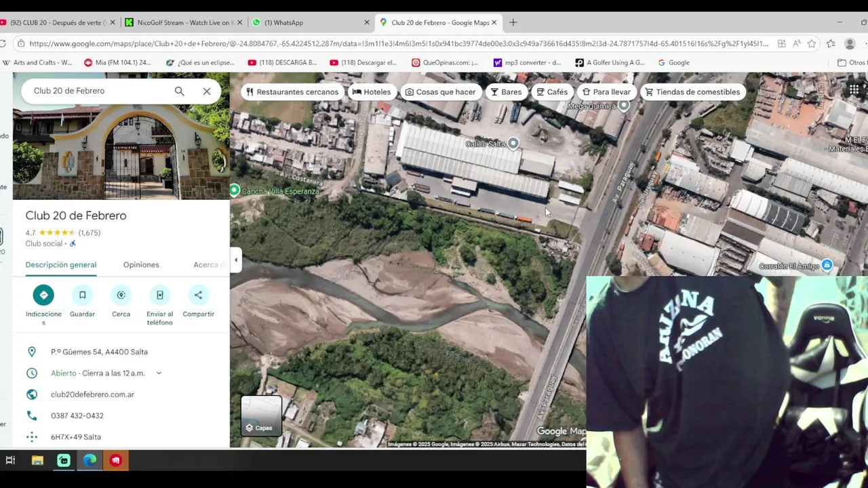Select the Para llevar chip
This screenshot has width=868, height=488.
(606, 92)
